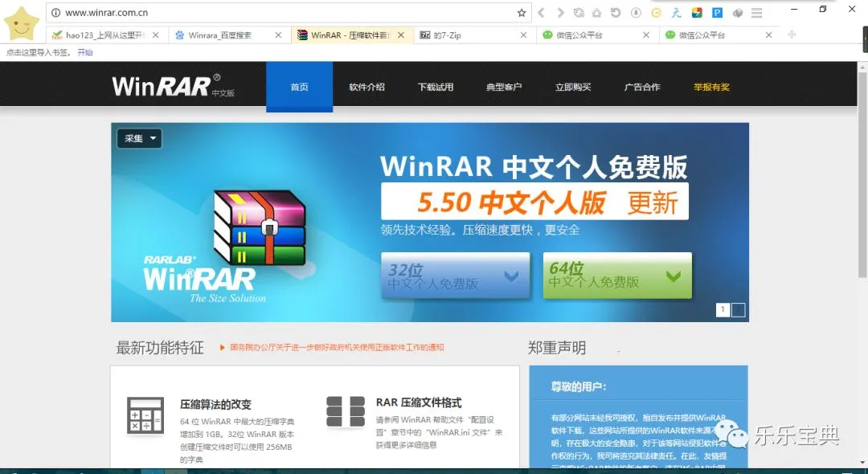Close the Winrara 百度搜索 tab
This screenshot has width=868, height=474.
[278, 35]
